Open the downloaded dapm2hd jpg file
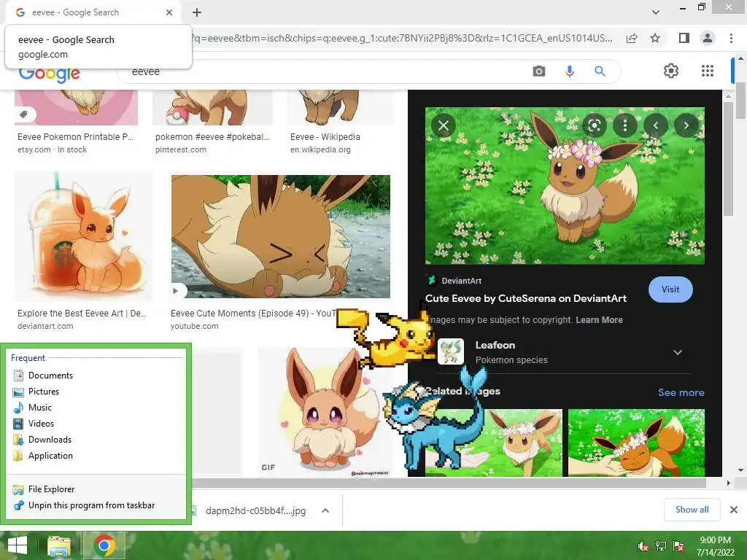Image resolution: width=747 pixels, height=560 pixels. (255, 511)
